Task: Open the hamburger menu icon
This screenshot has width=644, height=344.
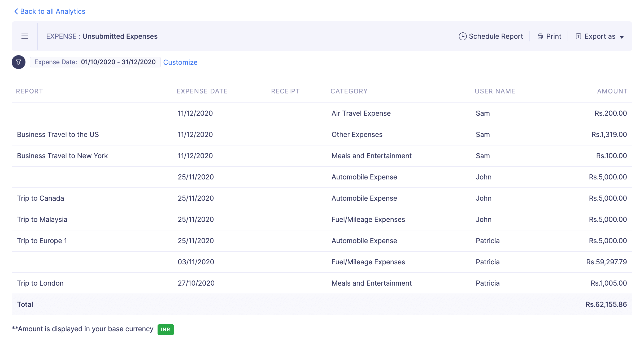Action: pos(25,36)
